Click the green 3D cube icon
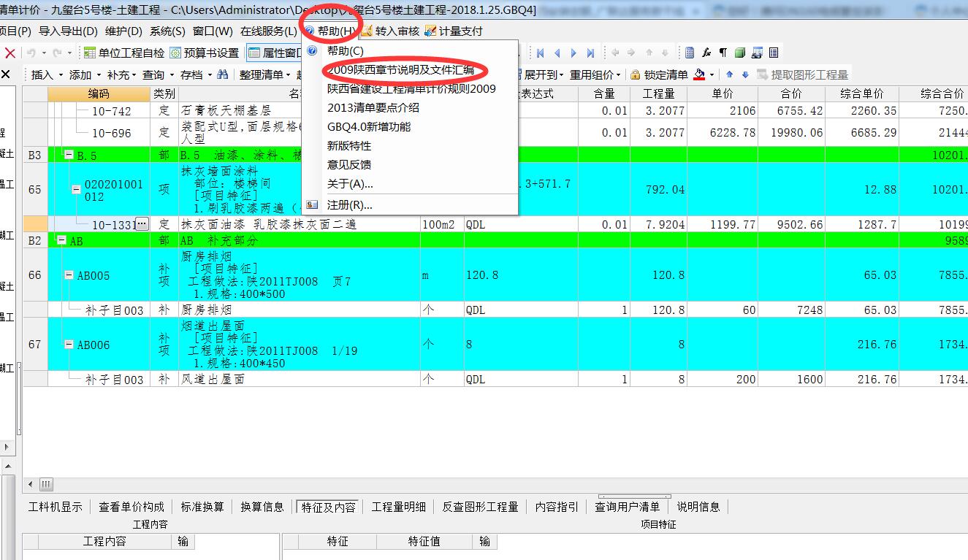 point(740,53)
